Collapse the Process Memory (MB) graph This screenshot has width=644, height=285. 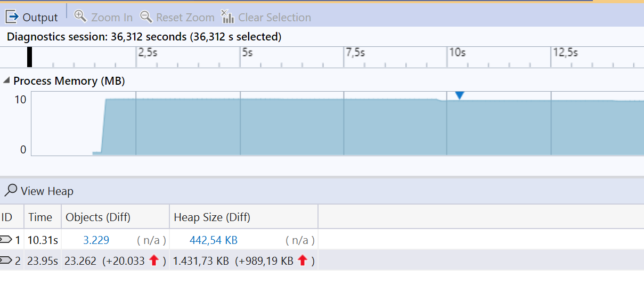6,81
